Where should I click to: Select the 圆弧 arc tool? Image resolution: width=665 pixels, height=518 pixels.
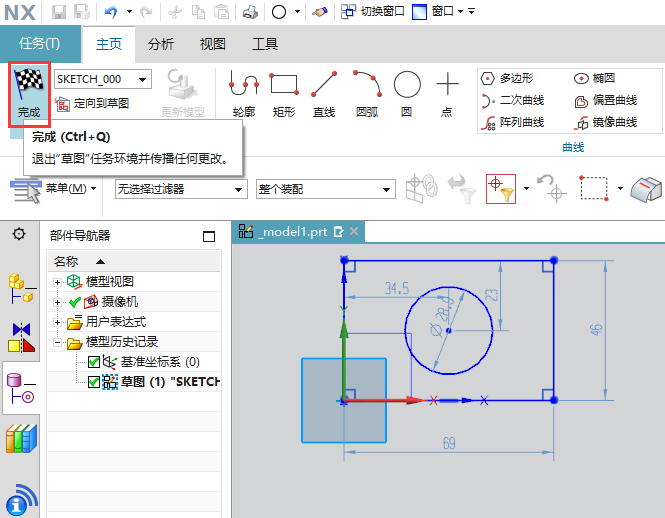click(367, 94)
